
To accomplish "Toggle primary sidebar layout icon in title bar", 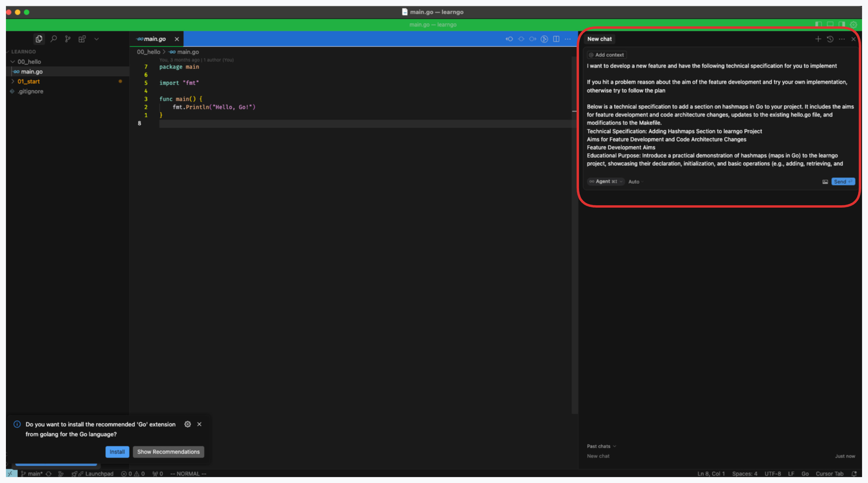I will (818, 24).
